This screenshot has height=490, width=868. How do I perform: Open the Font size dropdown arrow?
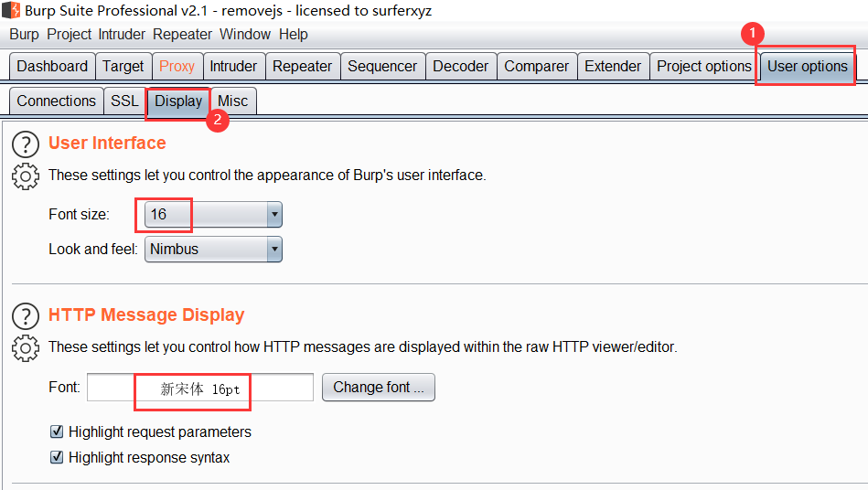[274, 215]
